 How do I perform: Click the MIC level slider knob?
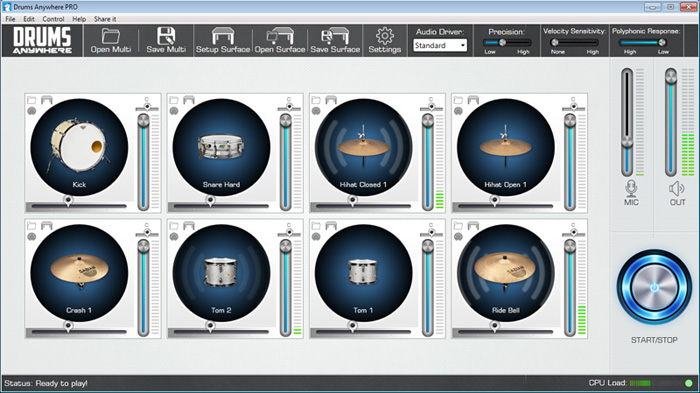click(627, 142)
